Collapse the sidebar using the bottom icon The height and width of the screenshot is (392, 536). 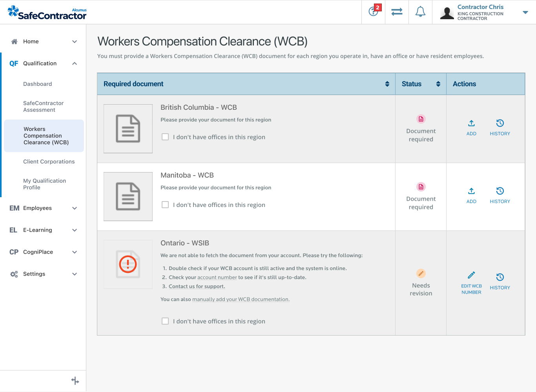[75, 381]
